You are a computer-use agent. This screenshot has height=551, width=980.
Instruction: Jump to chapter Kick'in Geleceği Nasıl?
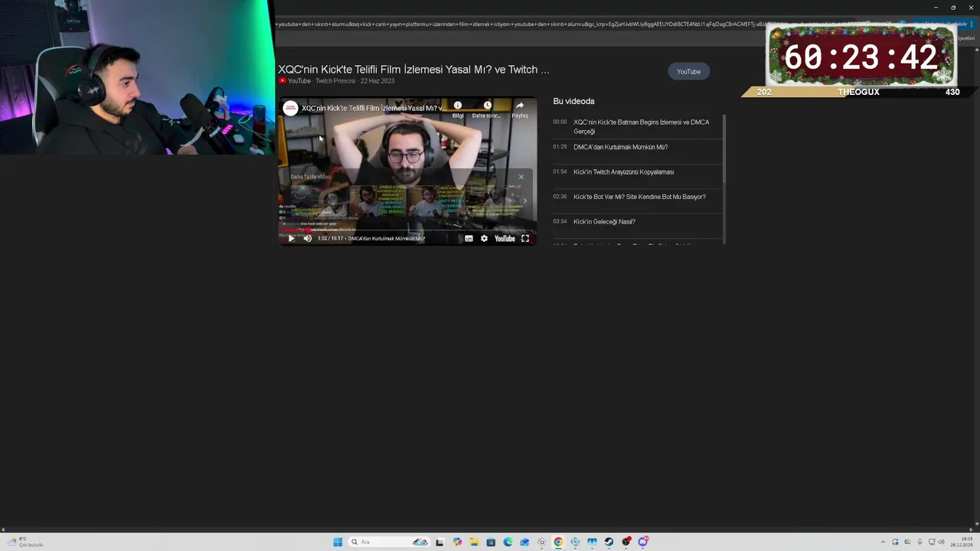604,222
